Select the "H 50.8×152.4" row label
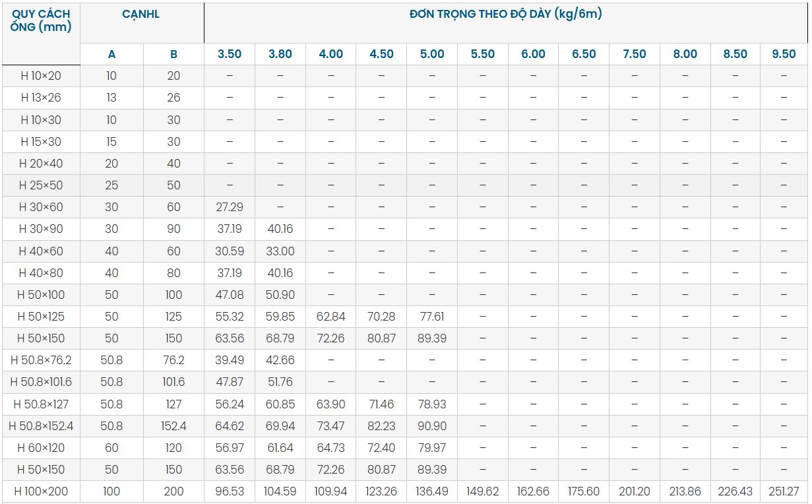 tap(41, 426)
